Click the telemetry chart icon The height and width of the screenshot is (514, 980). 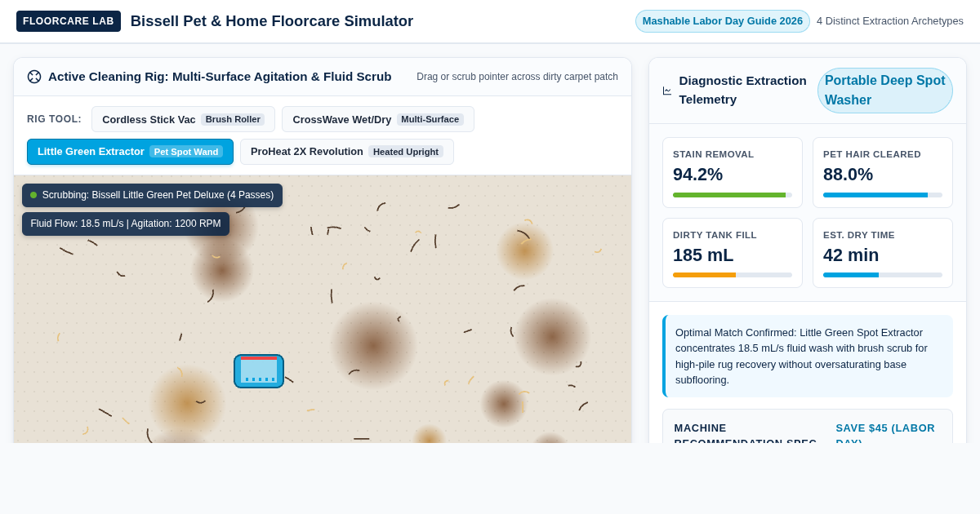(x=667, y=91)
